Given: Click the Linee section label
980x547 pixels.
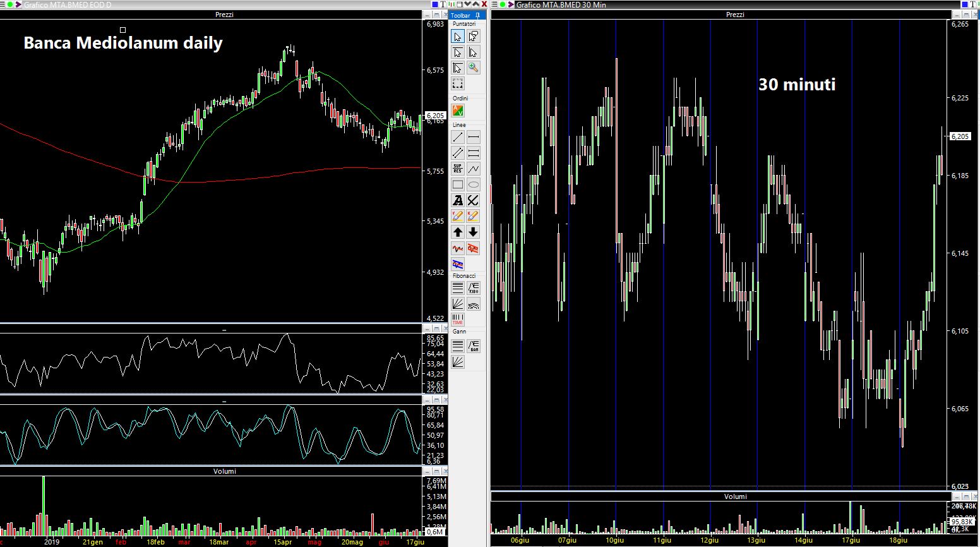Looking at the screenshot, I should point(459,125).
